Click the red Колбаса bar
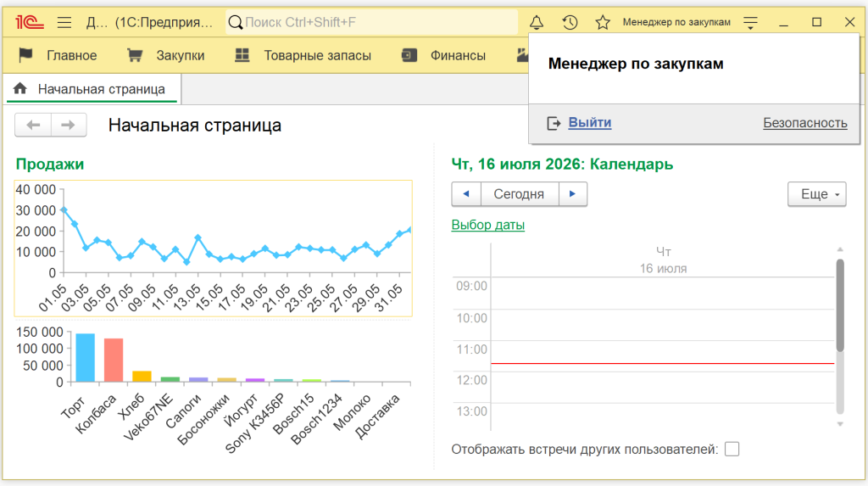868x486 pixels. point(114,360)
